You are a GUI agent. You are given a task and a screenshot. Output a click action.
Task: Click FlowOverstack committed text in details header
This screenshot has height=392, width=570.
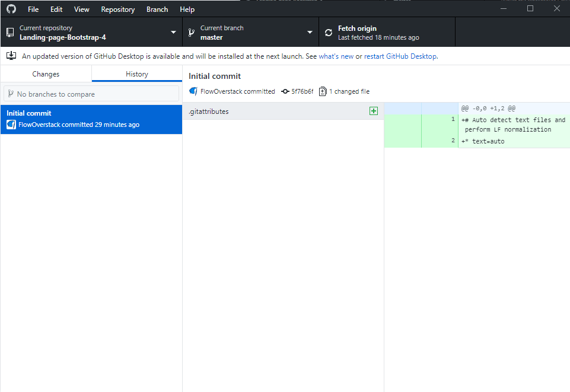coord(238,91)
